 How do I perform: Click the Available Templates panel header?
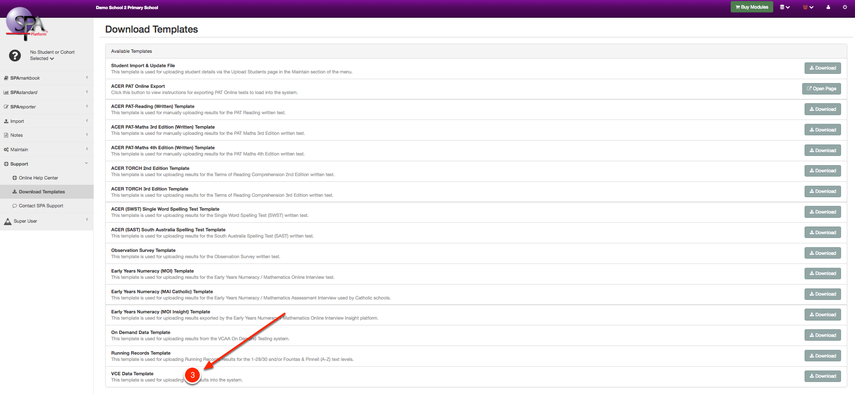tap(475, 51)
